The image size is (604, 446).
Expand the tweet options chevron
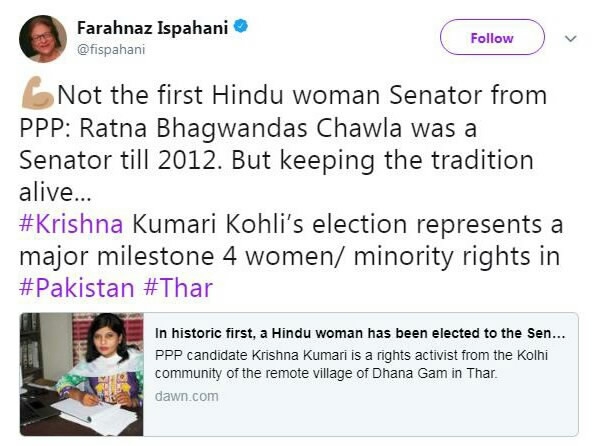click(572, 38)
